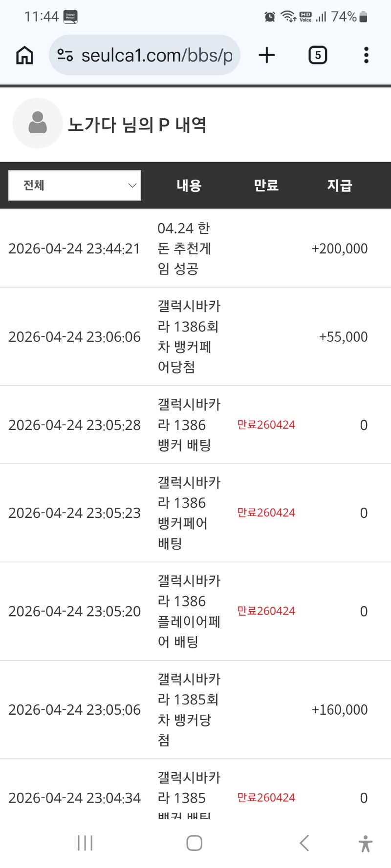Select the 04.24 한돈 추천게임 성공 entry
This screenshot has width=391, height=868.
[x=184, y=248]
